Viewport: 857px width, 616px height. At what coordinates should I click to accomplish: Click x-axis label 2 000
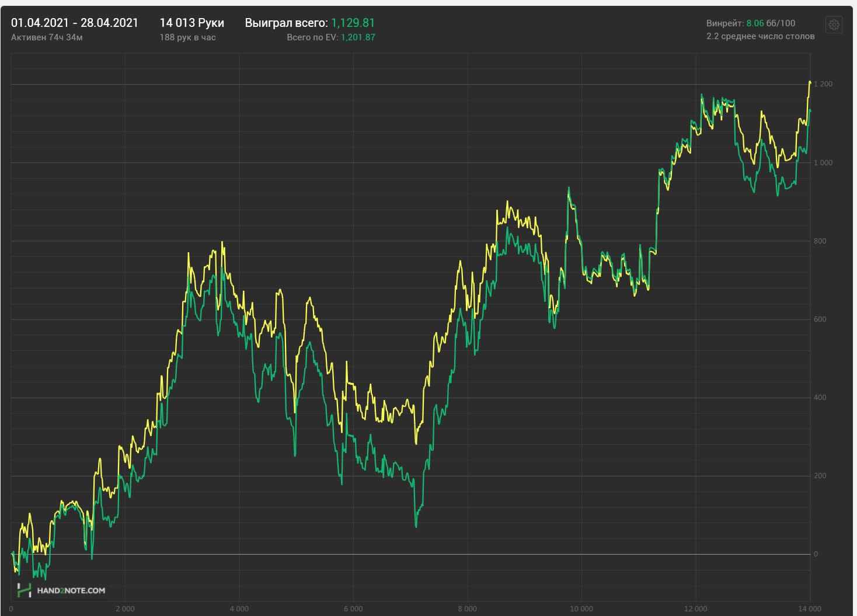click(125, 608)
